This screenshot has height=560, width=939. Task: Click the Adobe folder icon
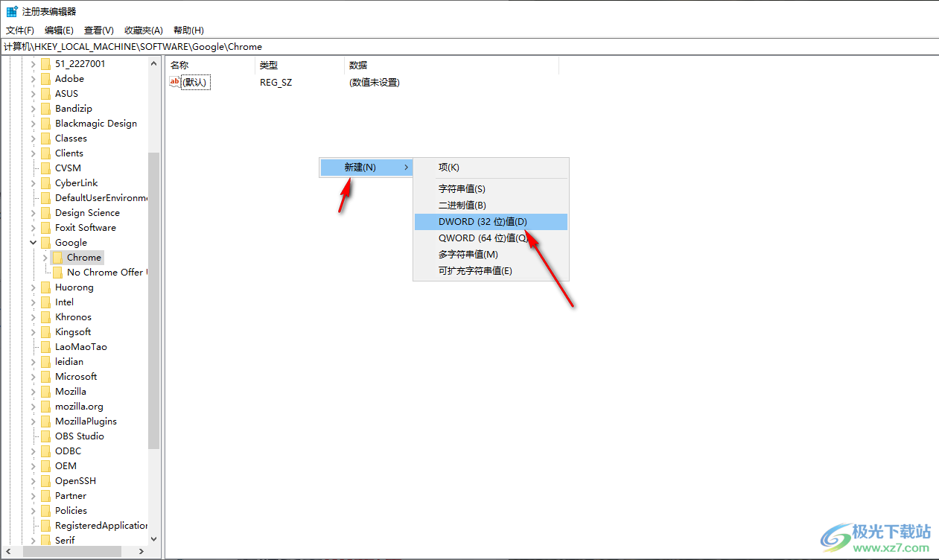tap(46, 79)
